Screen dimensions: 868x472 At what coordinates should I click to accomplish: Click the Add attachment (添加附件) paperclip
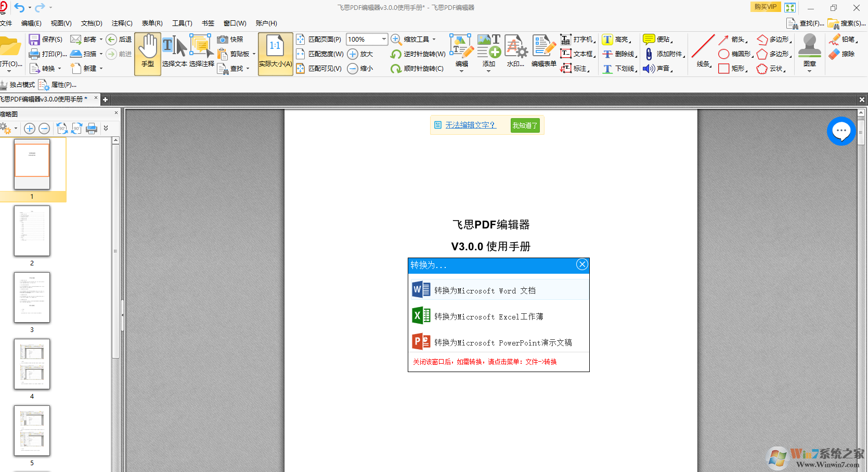click(x=649, y=54)
